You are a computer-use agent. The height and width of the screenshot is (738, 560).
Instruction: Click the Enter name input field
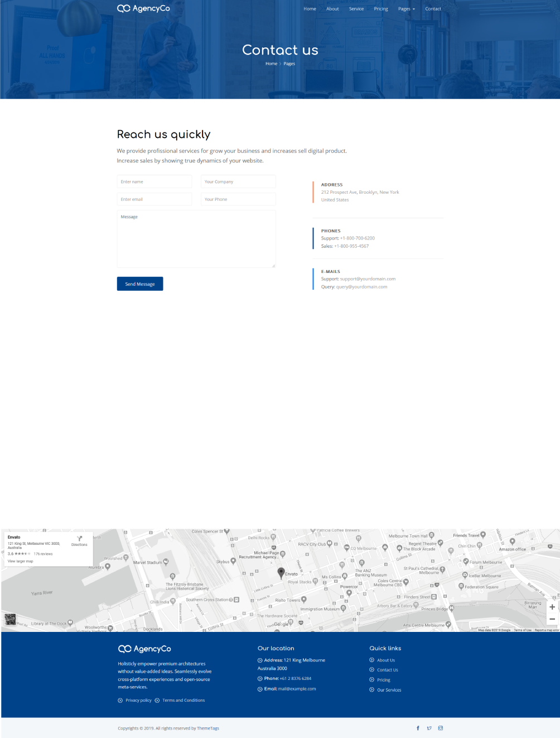click(x=155, y=181)
